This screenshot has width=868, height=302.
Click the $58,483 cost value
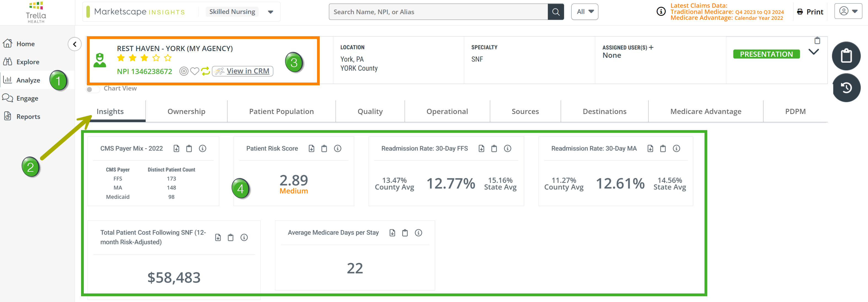(174, 277)
